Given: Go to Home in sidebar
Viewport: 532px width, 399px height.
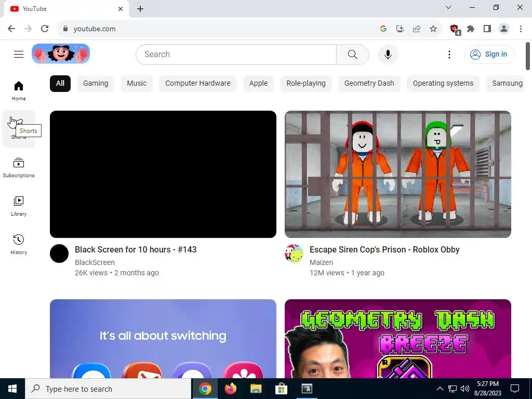Looking at the screenshot, I should (19, 91).
